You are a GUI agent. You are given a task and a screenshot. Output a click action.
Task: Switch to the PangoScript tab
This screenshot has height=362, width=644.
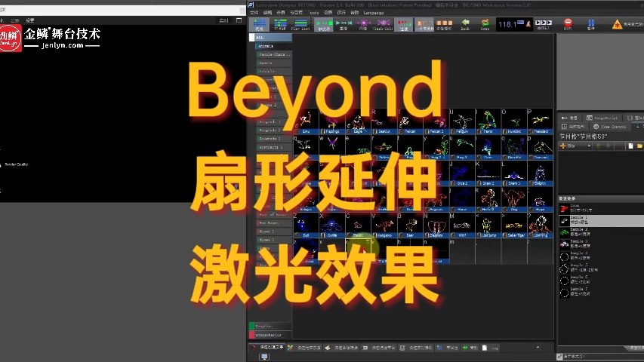tap(602, 118)
